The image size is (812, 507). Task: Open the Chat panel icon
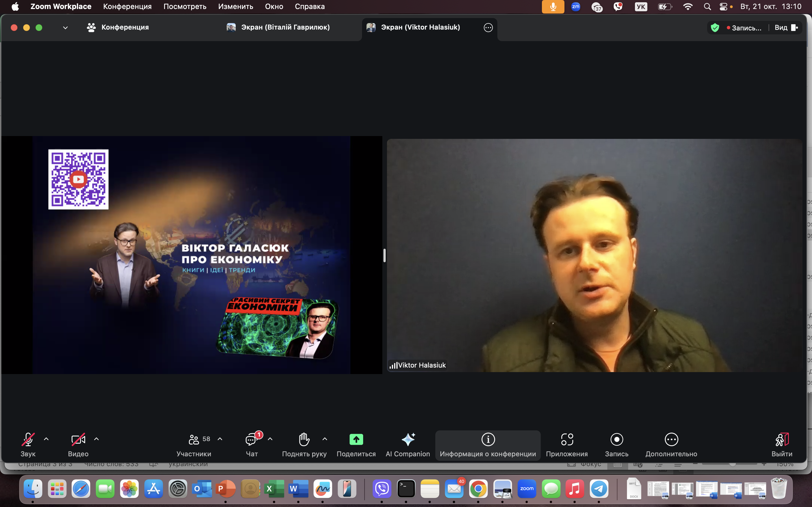coord(251,439)
